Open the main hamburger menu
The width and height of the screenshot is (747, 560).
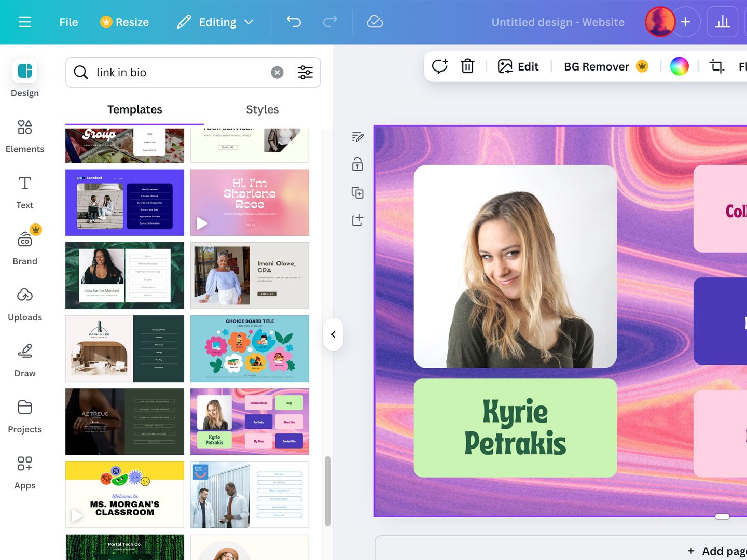(25, 22)
